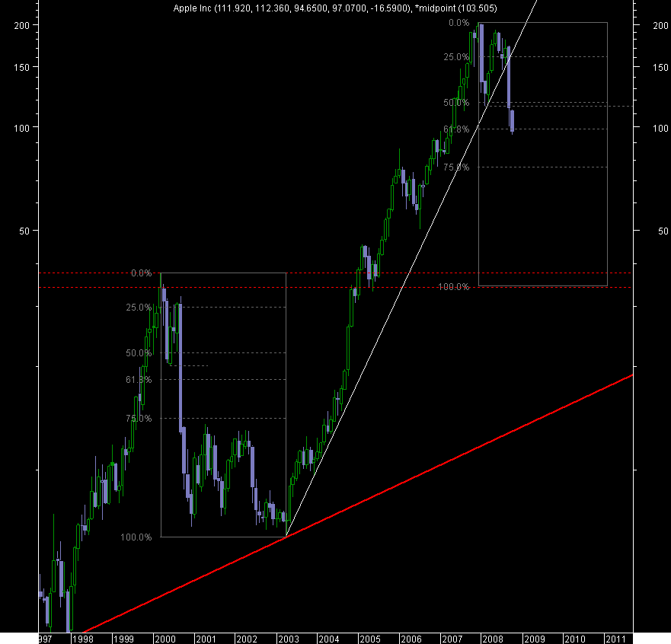
Task: Click the 2001 year label on time axis
Action: click(x=206, y=639)
